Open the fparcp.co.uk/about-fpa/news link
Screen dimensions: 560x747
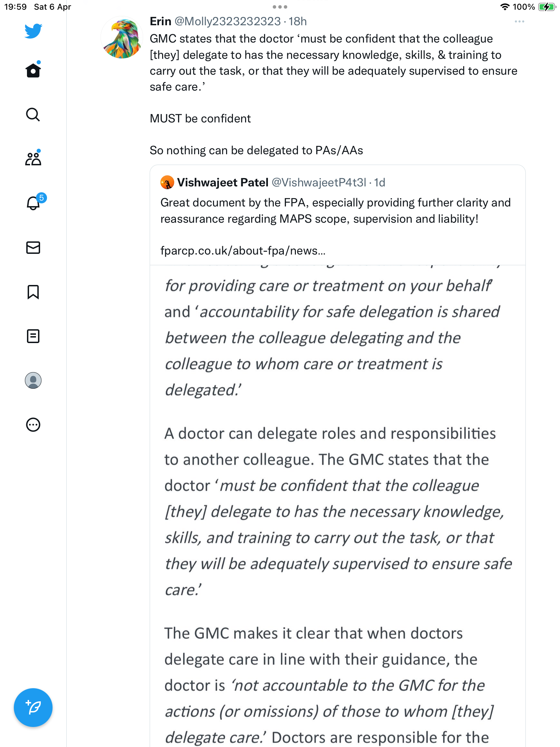click(x=243, y=250)
